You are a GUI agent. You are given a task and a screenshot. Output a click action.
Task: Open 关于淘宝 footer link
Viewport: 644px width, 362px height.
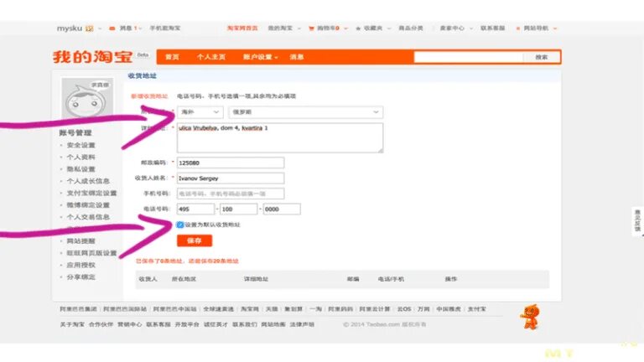click(72, 324)
